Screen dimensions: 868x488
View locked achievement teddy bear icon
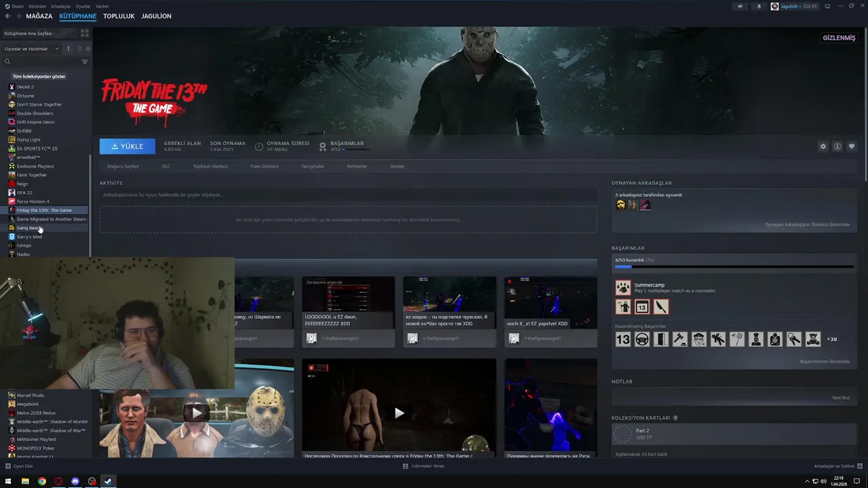813,340
